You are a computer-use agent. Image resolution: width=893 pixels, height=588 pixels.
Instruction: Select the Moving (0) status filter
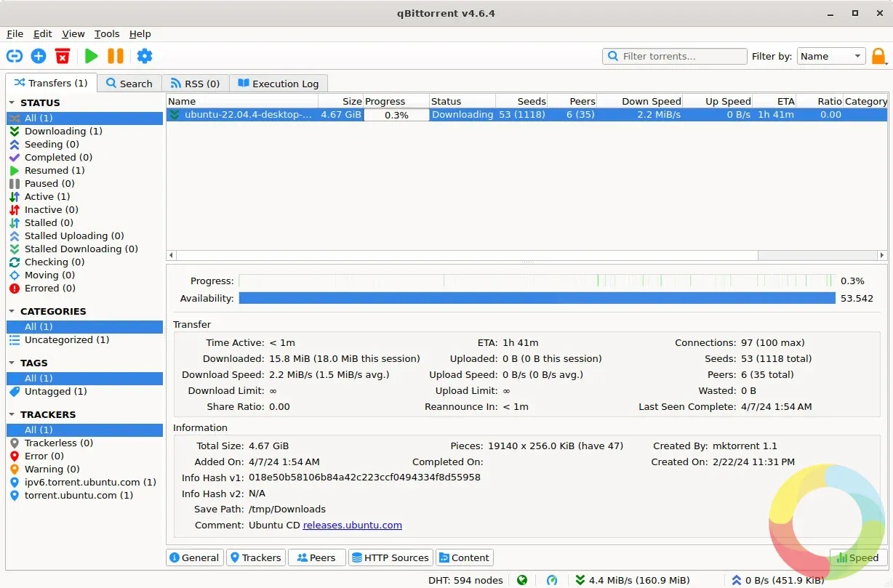(84, 275)
